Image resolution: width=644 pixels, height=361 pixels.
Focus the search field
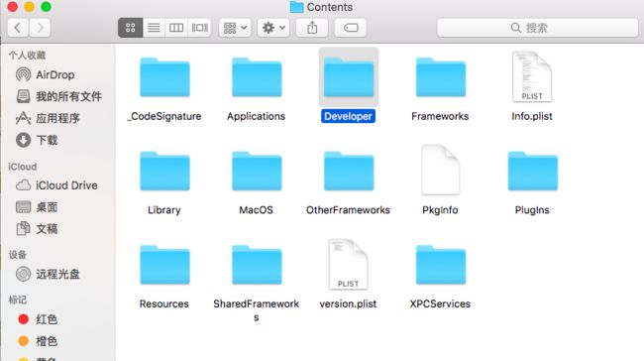point(538,28)
